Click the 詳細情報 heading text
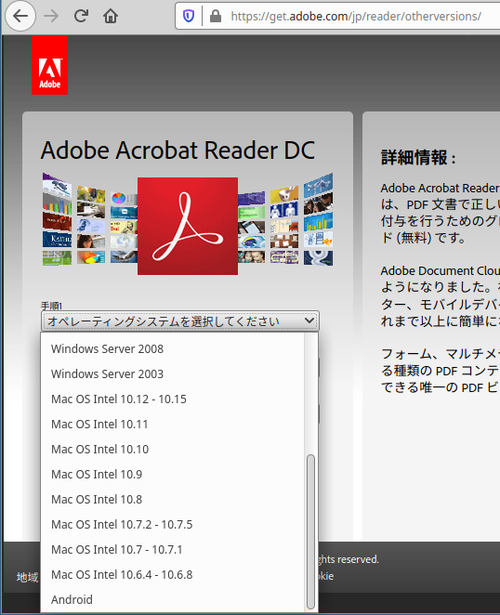Image resolution: width=500 pixels, height=615 pixels. coord(418,158)
